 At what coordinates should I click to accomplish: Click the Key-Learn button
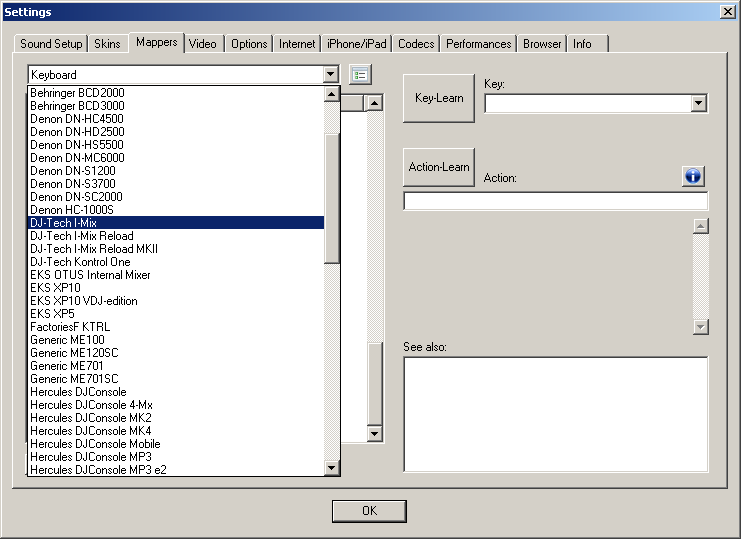click(x=439, y=98)
